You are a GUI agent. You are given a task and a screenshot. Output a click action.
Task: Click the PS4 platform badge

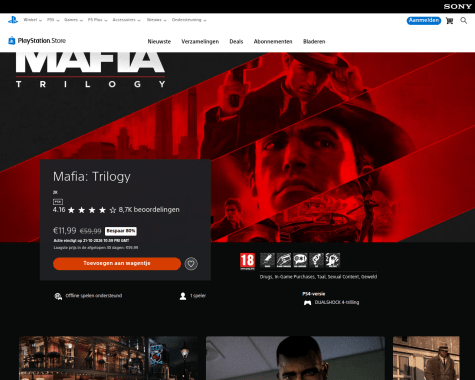coord(58,202)
